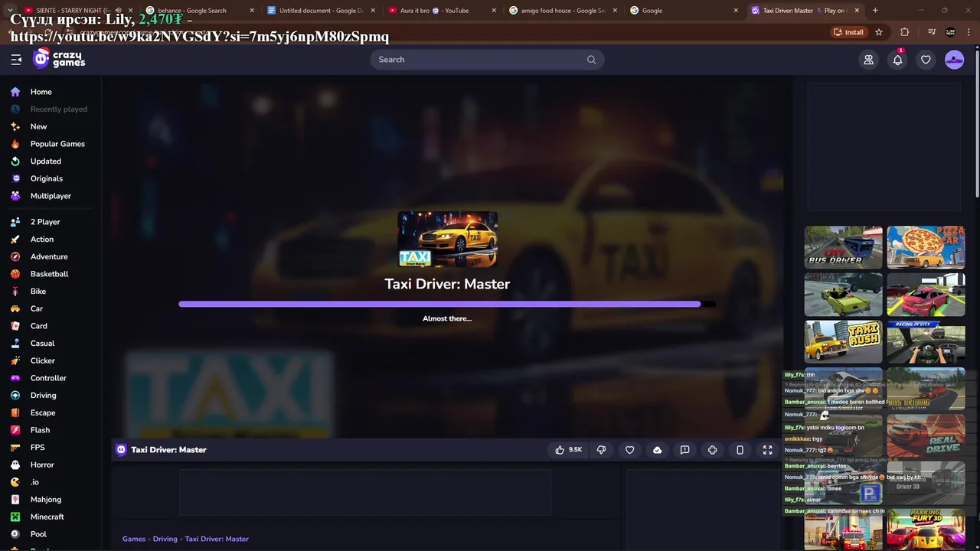980x551 pixels.
Task: Click the game loading progress bar
Action: pyautogui.click(x=447, y=304)
